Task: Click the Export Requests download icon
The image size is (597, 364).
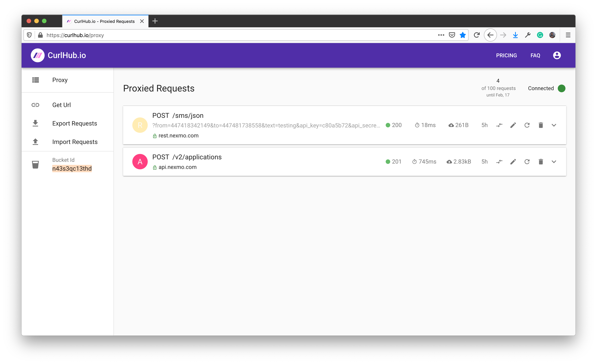Action: pyautogui.click(x=35, y=123)
